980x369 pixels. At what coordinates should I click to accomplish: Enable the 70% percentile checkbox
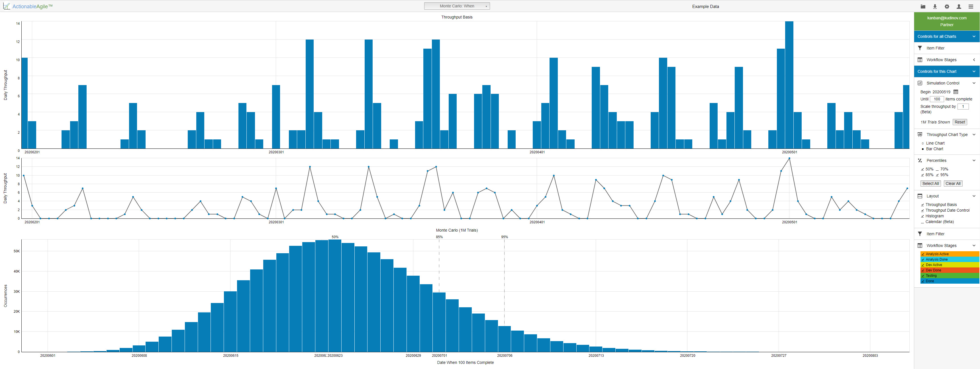pyautogui.click(x=937, y=169)
